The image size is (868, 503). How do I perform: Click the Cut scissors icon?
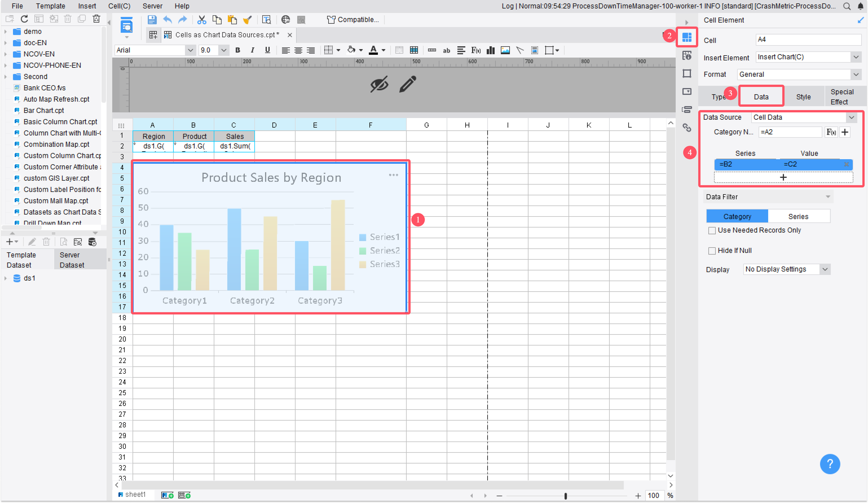click(x=202, y=20)
